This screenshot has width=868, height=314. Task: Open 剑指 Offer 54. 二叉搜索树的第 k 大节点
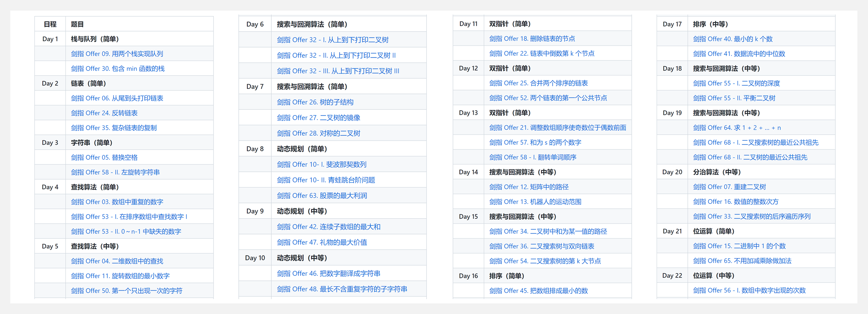point(545,261)
